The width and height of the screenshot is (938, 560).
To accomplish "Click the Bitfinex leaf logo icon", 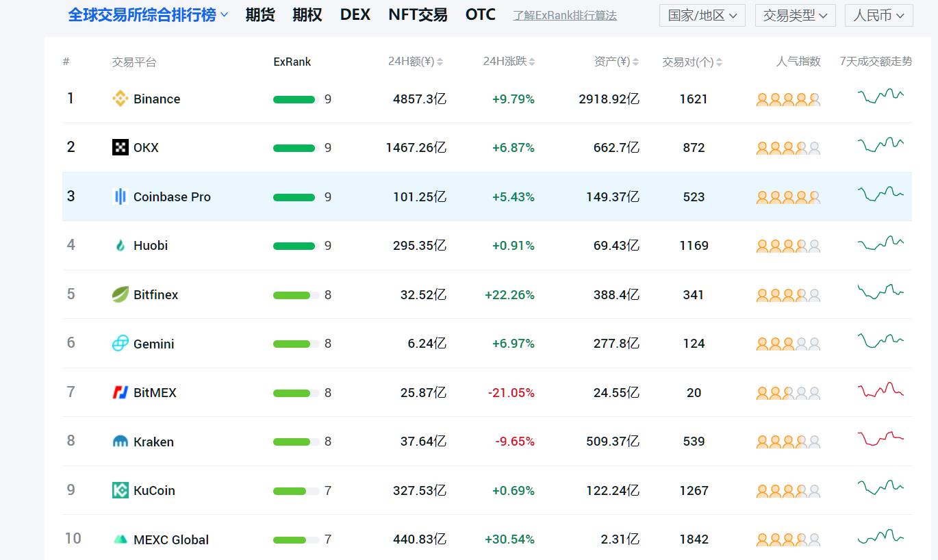I will [x=121, y=294].
